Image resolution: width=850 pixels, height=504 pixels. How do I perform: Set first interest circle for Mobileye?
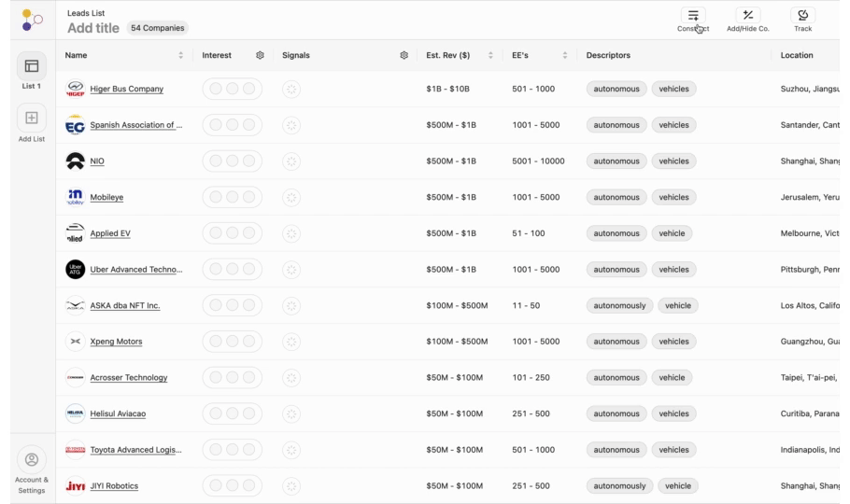coord(216,197)
